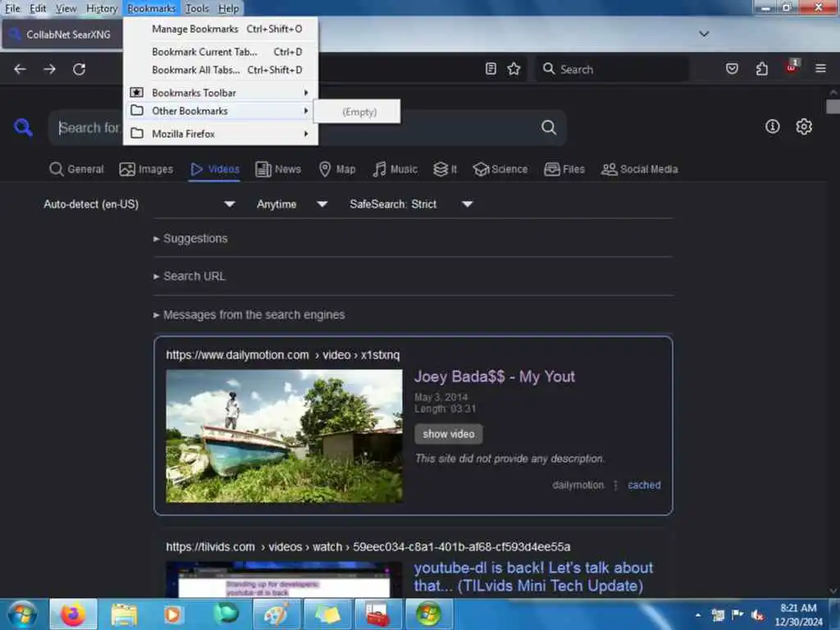The width and height of the screenshot is (840, 630).
Task: Open the youtube-dl is back video link
Action: [533, 577]
